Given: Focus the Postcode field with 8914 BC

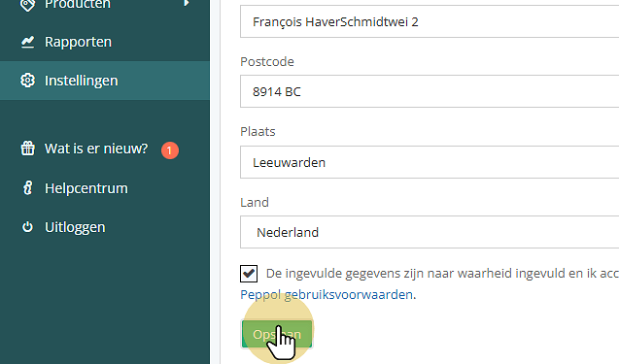Looking at the screenshot, I should (x=430, y=91).
